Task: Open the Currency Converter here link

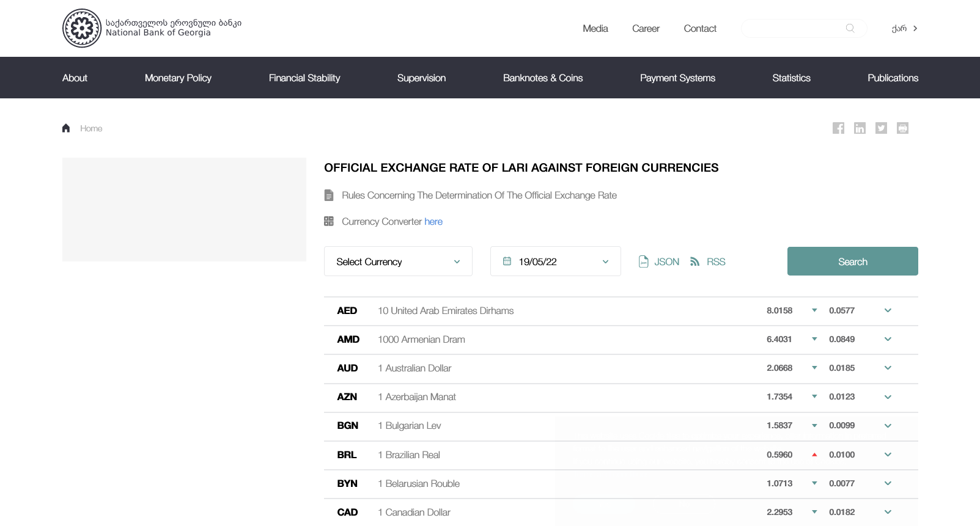Action: pyautogui.click(x=433, y=222)
